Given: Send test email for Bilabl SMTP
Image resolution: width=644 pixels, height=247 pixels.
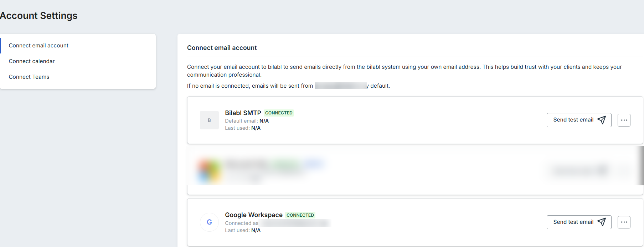Looking at the screenshot, I should coord(579,120).
